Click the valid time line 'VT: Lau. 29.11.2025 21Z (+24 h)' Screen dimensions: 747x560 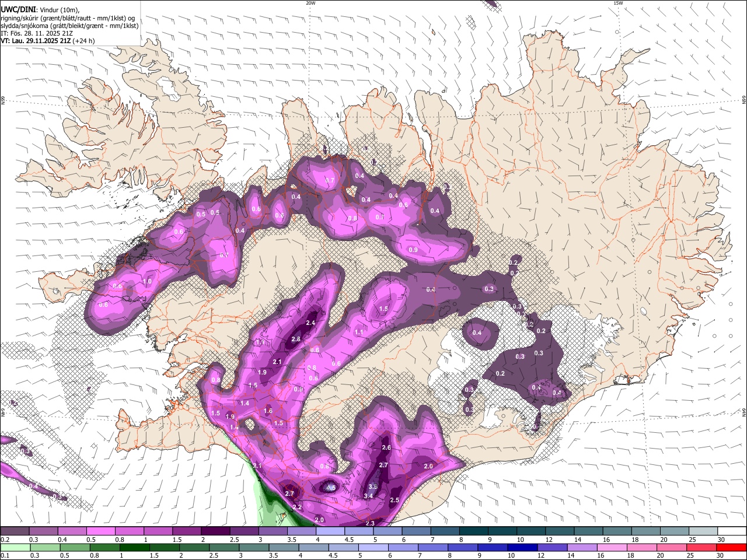(x=48, y=41)
